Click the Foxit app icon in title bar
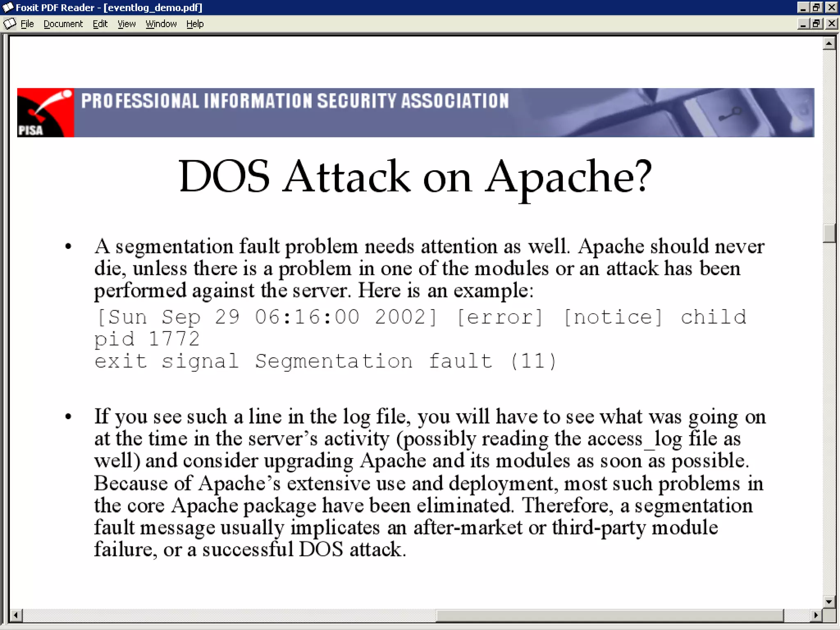 (8, 7)
